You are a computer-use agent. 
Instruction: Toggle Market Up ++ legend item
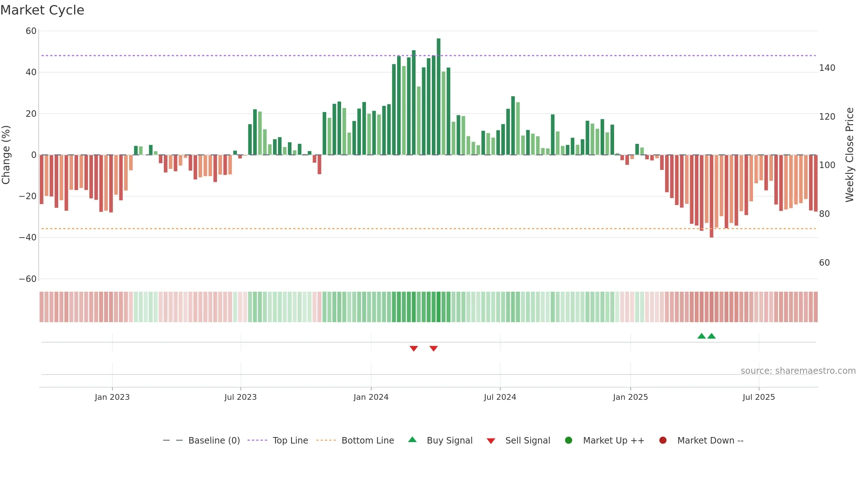605,440
